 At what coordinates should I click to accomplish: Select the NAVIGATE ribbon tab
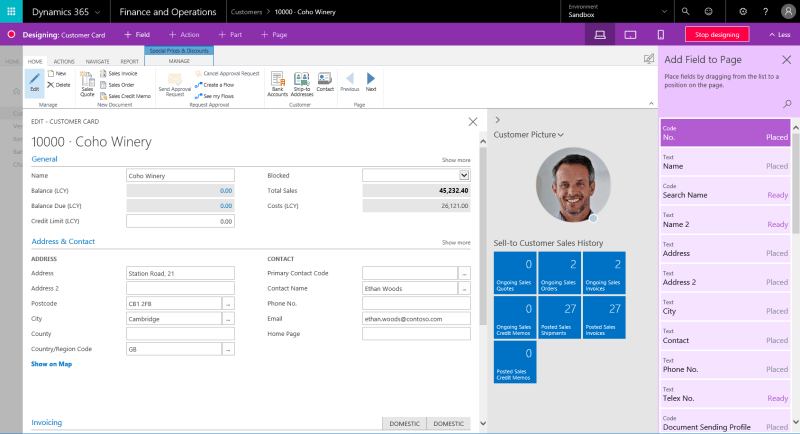[x=97, y=61]
